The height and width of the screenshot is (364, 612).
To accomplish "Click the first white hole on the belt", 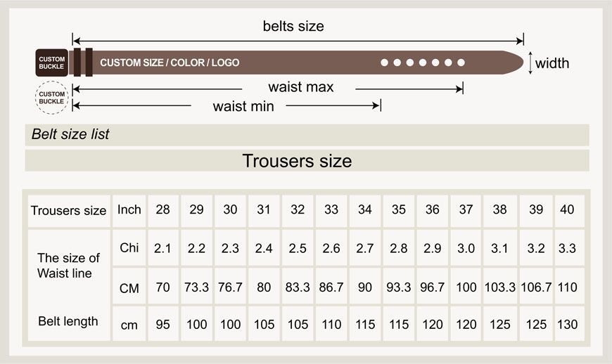I will [385, 63].
